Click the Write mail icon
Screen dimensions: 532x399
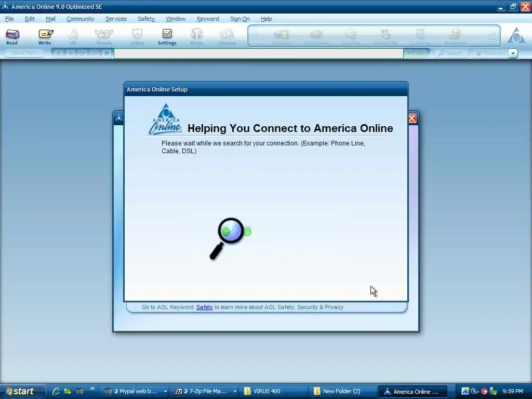(45, 37)
